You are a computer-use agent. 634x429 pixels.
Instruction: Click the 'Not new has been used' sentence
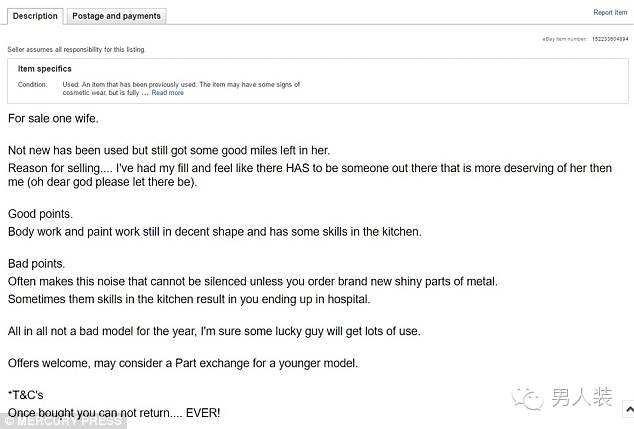(169, 150)
